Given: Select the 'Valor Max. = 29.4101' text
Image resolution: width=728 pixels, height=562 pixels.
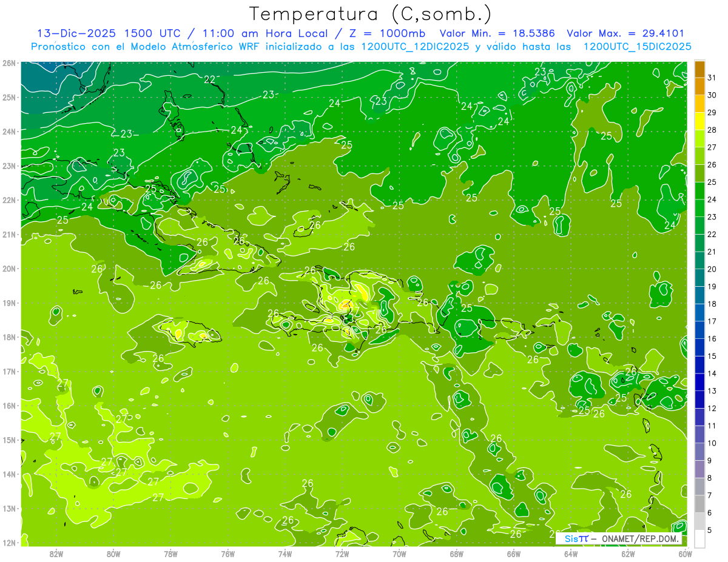Looking at the screenshot, I should tap(625, 33).
